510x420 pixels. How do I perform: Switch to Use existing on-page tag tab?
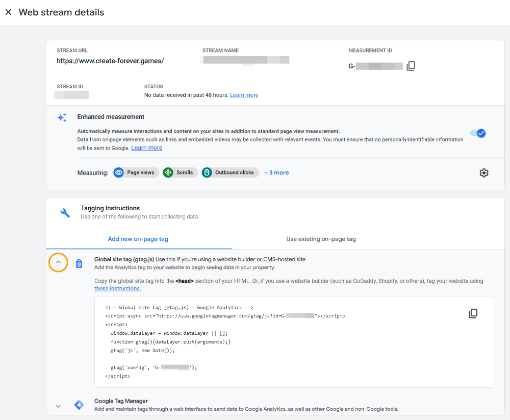[321, 239]
